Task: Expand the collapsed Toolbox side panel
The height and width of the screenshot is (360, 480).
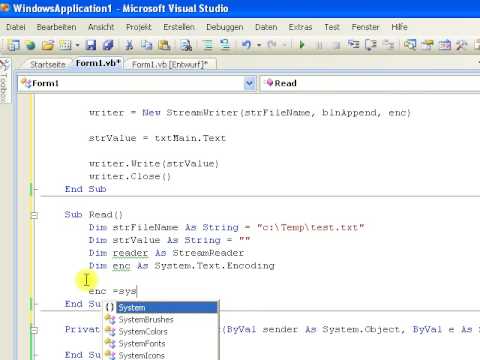Action: [x=4, y=81]
